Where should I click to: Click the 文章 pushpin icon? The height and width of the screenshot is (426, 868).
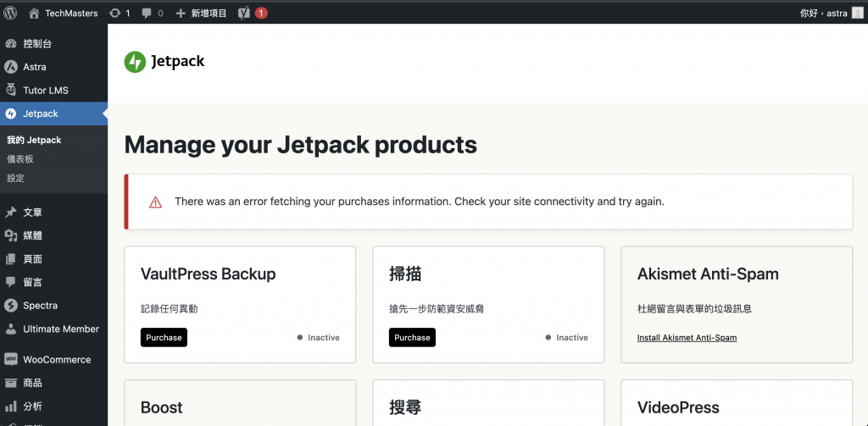point(10,213)
